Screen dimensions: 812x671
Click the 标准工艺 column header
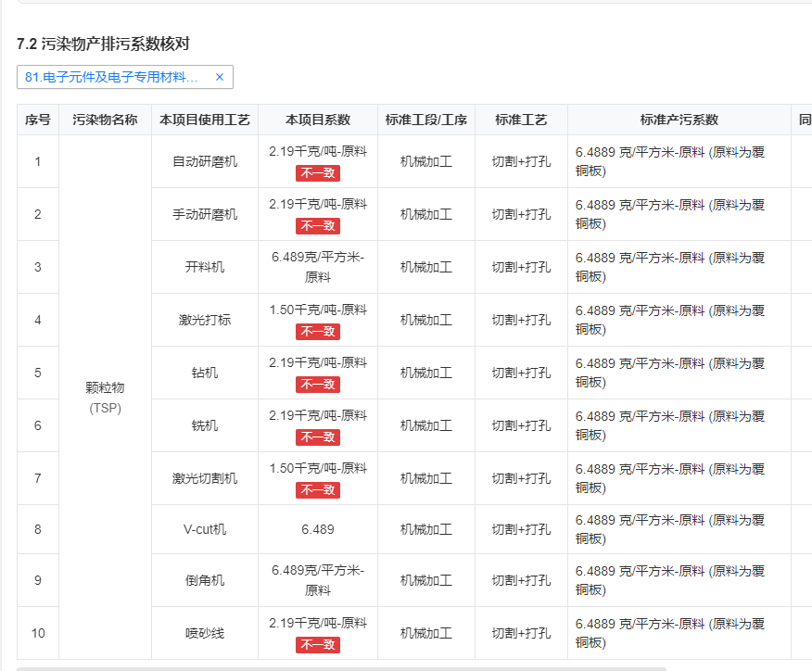coord(521,120)
